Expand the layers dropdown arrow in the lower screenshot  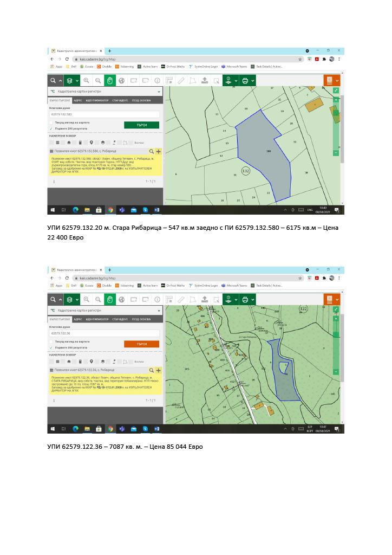[x=78, y=299]
